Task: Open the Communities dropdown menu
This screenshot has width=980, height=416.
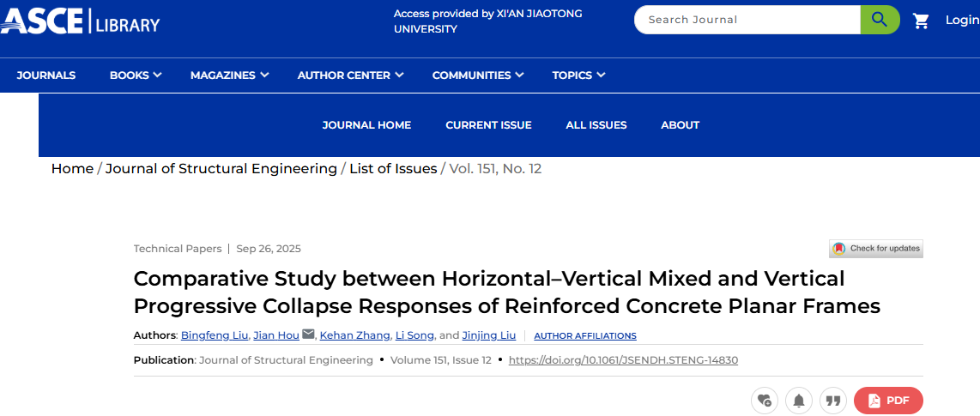Action: coord(477,75)
